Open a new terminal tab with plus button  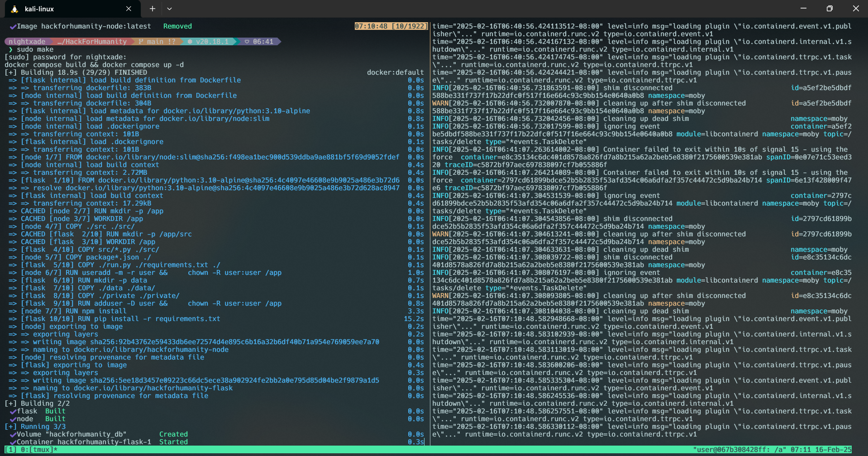153,9
